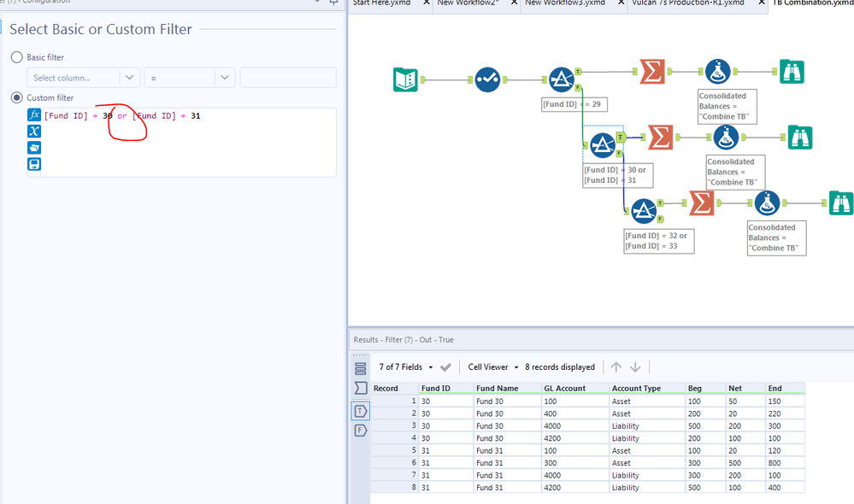Open saved expressions folder icon
Screen dimensions: 854x504
click(34, 148)
